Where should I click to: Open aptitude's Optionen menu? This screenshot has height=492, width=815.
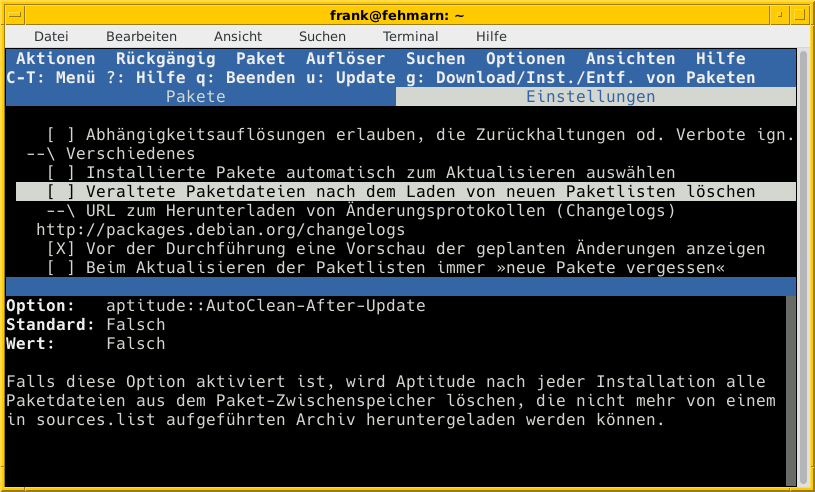pyautogui.click(x=525, y=59)
